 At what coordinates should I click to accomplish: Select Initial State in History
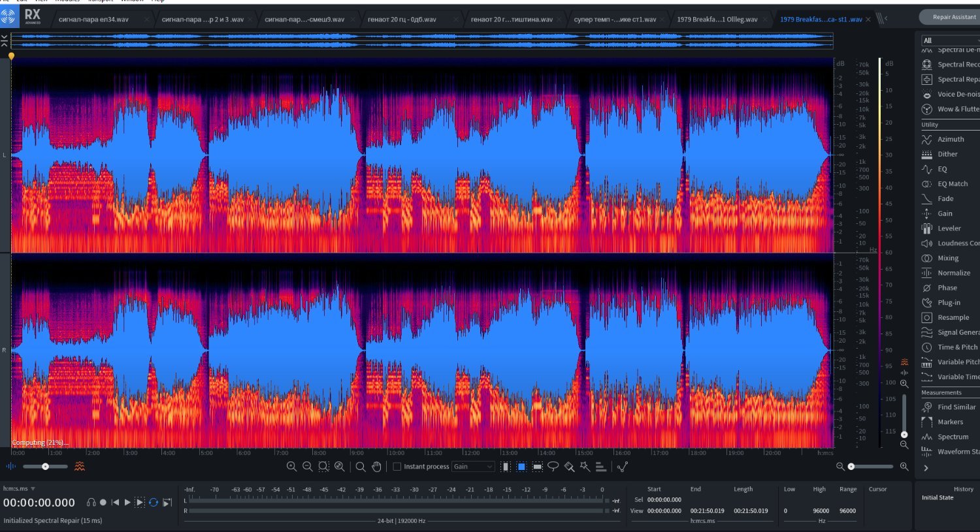coord(938,498)
